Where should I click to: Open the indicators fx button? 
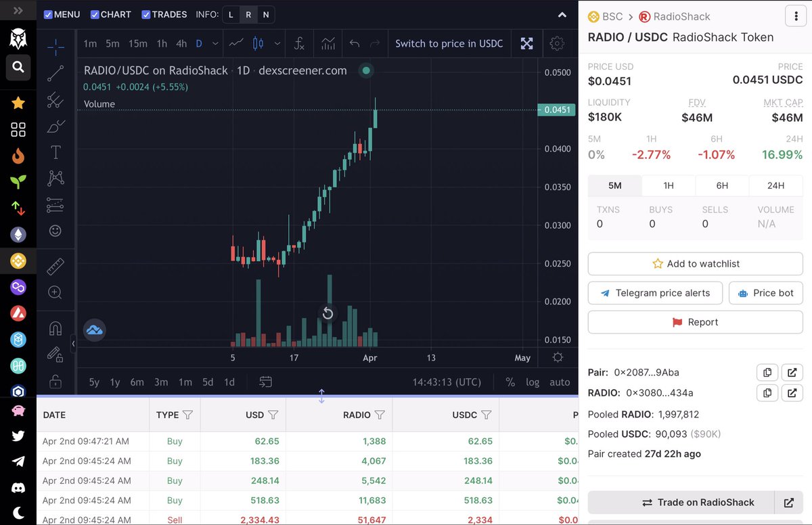[299, 43]
